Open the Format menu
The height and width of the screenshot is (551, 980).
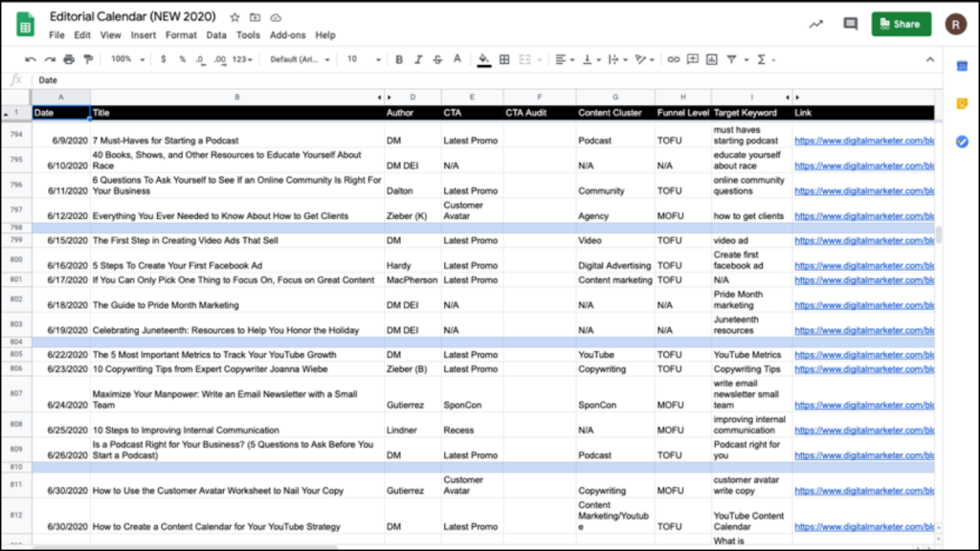[181, 35]
